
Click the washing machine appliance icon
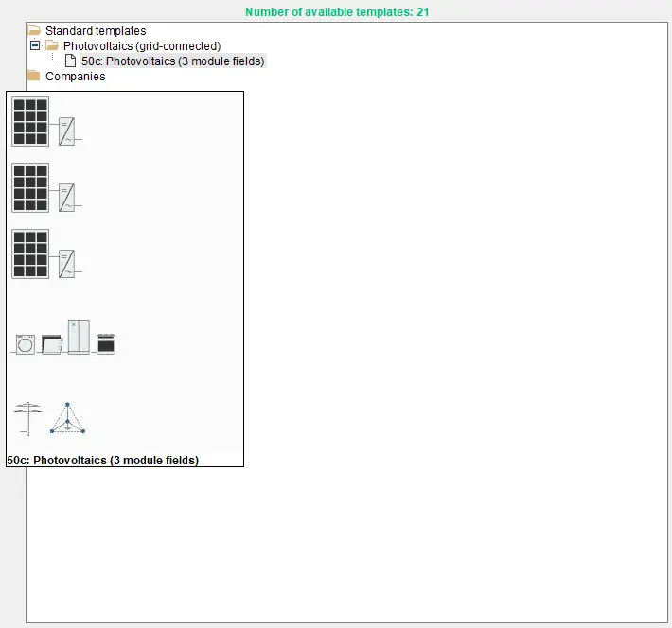pyautogui.click(x=26, y=344)
